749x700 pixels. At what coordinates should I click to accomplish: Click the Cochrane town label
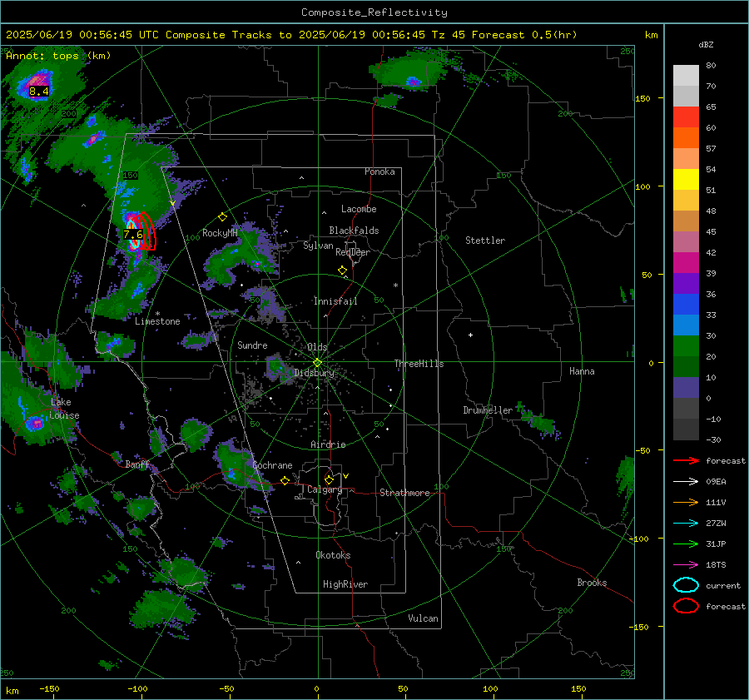click(272, 465)
